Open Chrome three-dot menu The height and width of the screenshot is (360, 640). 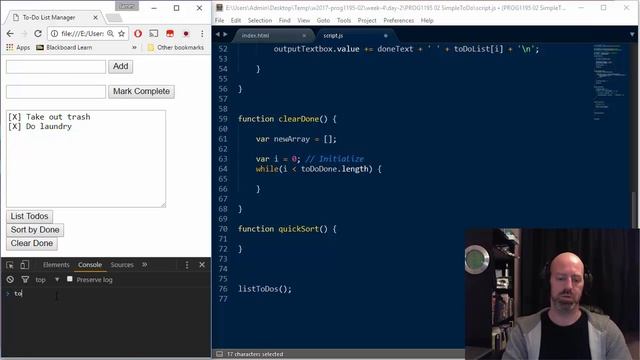[x=202, y=33]
